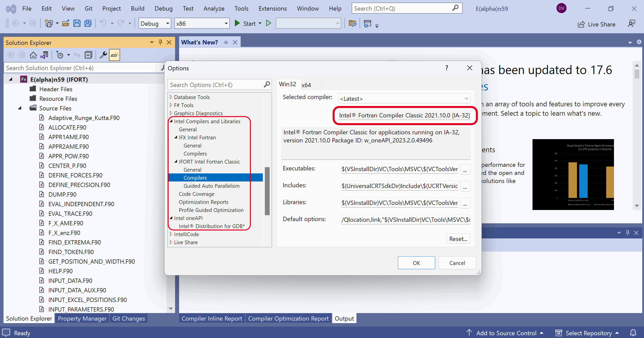Click the Pending Changes Filter clock icon

click(60, 55)
